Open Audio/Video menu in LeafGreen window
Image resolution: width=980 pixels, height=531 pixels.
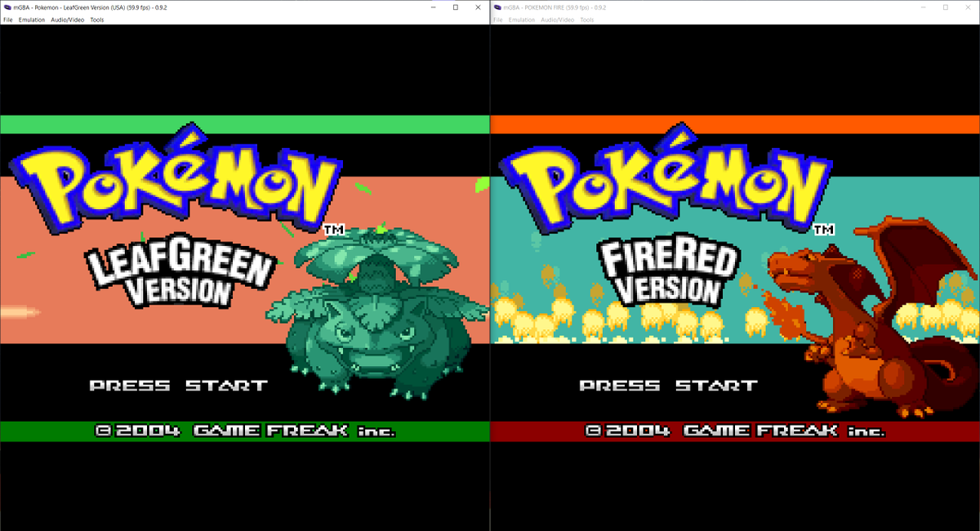67,20
